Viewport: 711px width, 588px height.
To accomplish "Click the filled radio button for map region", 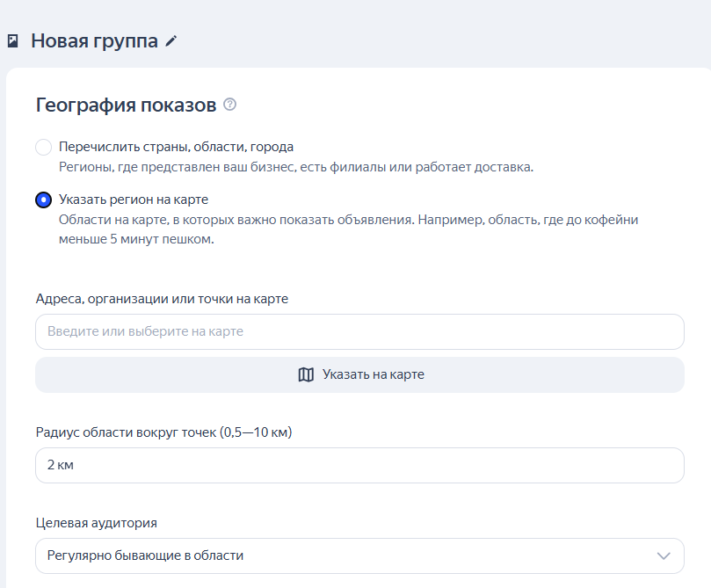I will (x=44, y=200).
